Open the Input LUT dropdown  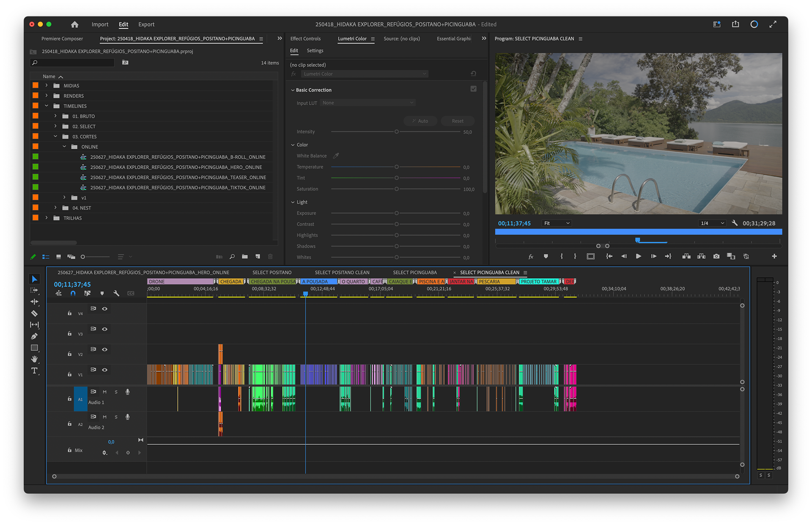[367, 103]
